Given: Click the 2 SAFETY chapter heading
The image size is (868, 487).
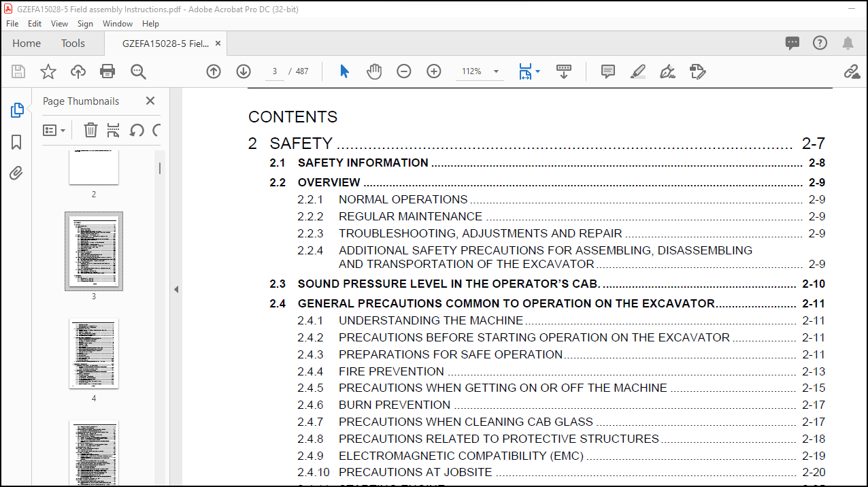Looking at the screenshot, I should pyautogui.click(x=537, y=144).
